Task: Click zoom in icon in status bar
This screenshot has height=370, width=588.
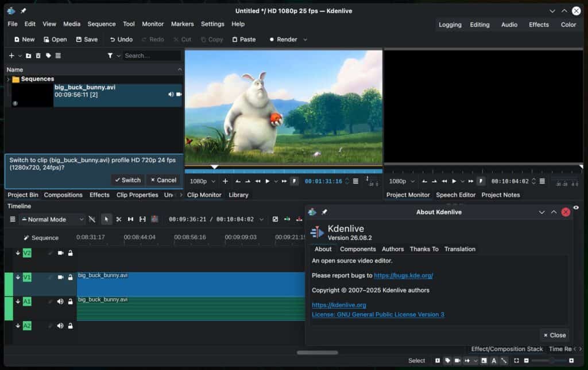Action: (x=571, y=360)
